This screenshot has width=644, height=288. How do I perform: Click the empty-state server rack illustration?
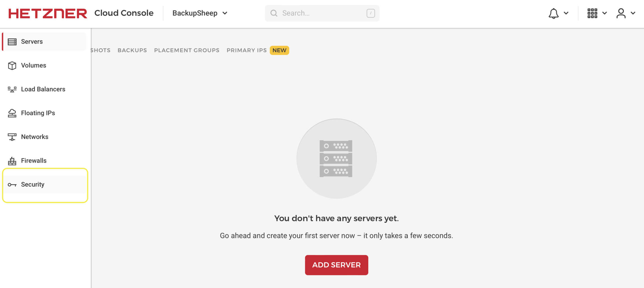tap(337, 159)
